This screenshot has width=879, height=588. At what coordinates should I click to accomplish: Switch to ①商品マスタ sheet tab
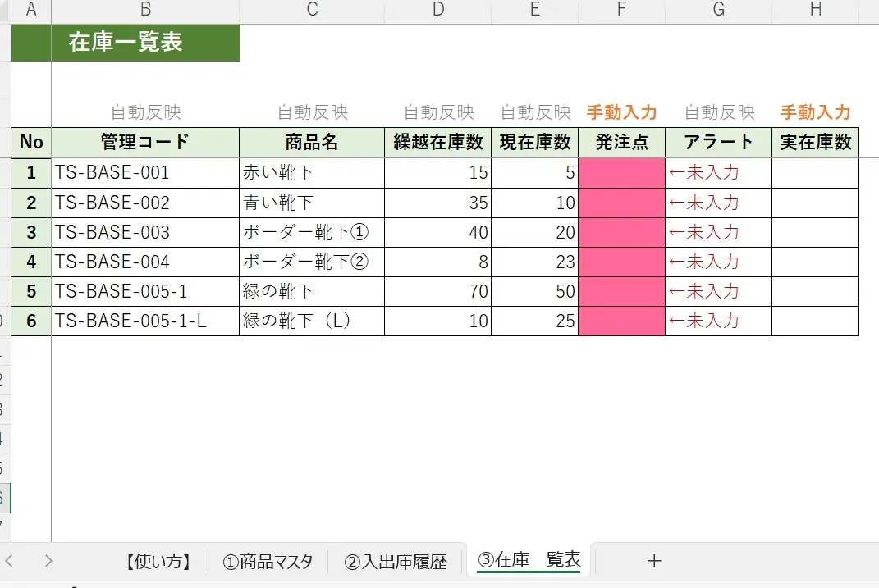point(268,561)
